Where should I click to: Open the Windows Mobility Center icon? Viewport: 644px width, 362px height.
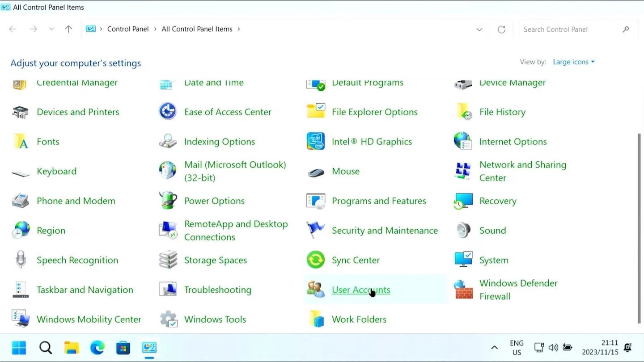[x=21, y=319]
